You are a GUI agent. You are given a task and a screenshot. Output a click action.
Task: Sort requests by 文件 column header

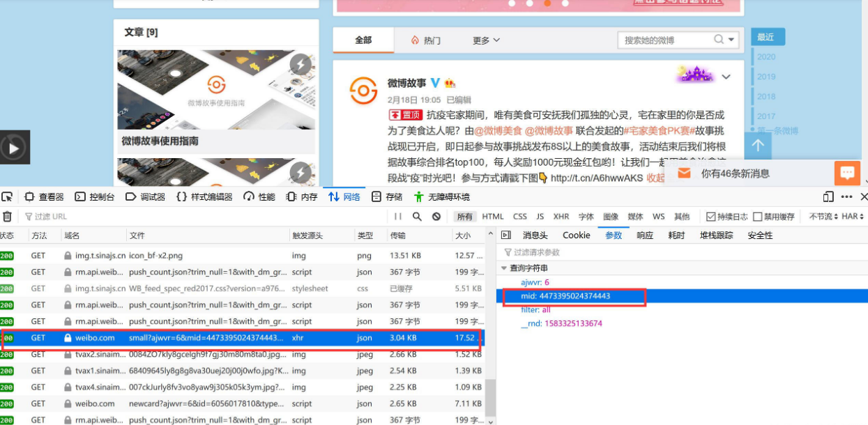[x=208, y=235]
